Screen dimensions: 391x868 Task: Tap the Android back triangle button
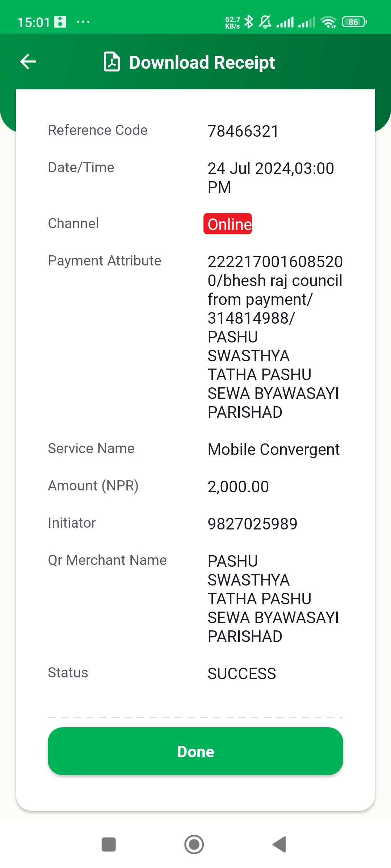[279, 844]
